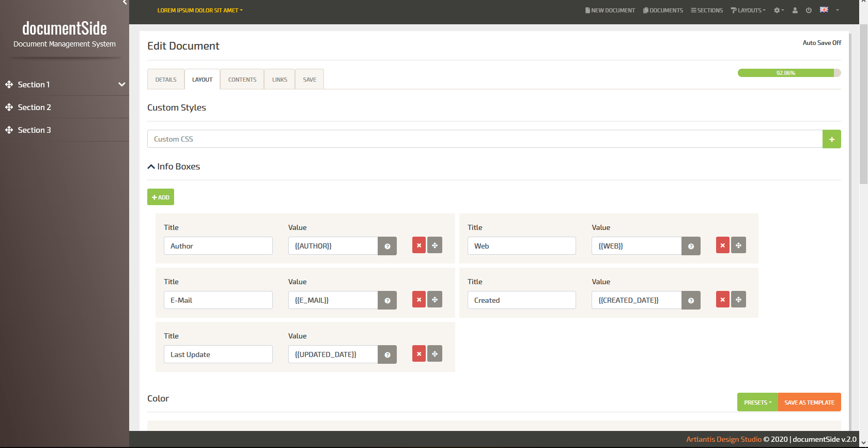Screen dimensions: 868x448
Task: Click the help icon next to {{CREATED_DATE}}
Action: [x=691, y=300]
